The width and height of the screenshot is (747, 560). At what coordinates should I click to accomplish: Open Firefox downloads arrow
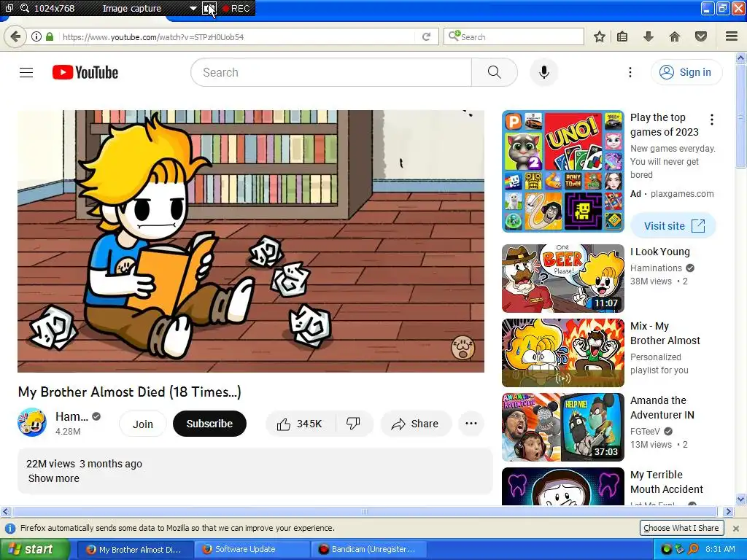649,36
